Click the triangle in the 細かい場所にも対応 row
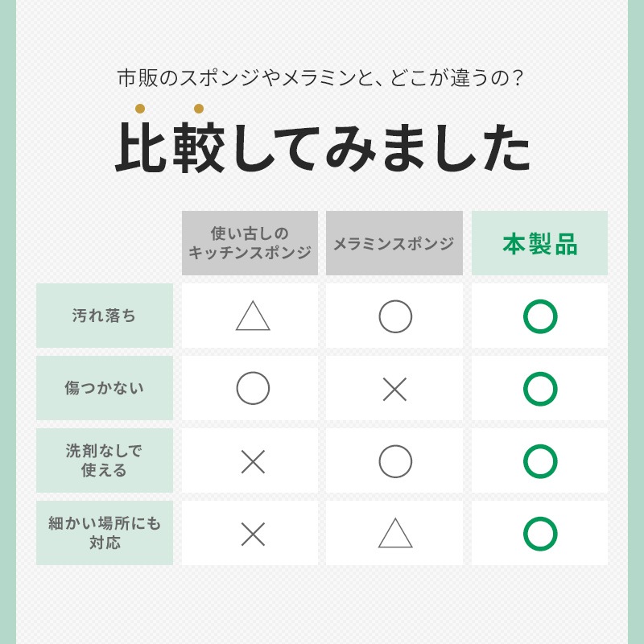The height and width of the screenshot is (644, 644). coord(395,534)
